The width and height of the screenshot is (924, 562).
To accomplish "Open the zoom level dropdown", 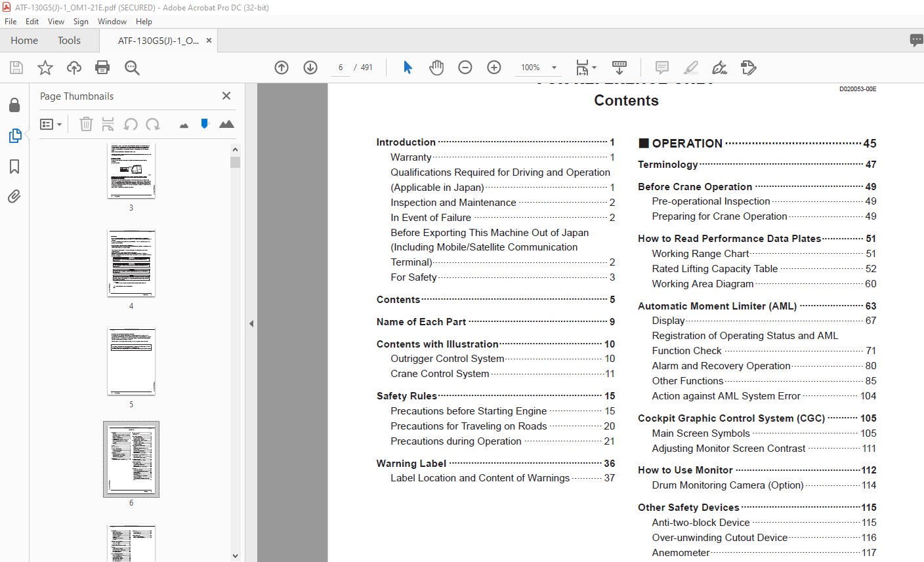I will coord(554,68).
